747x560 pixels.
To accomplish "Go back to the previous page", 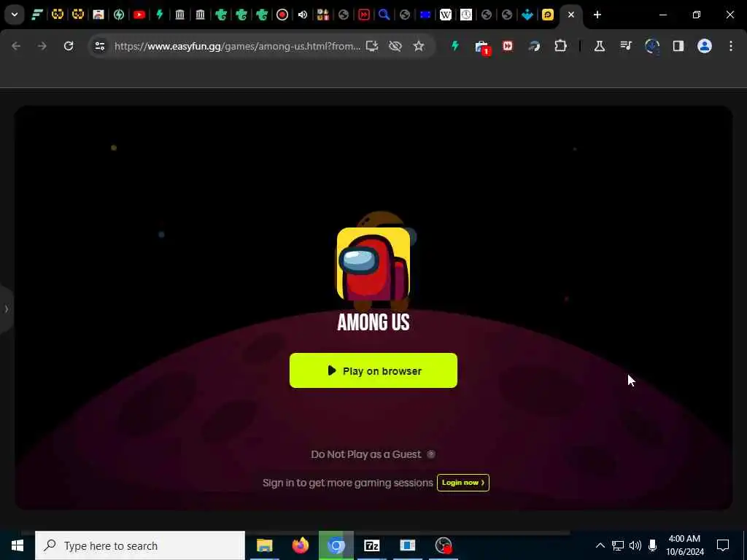I will pos(16,46).
